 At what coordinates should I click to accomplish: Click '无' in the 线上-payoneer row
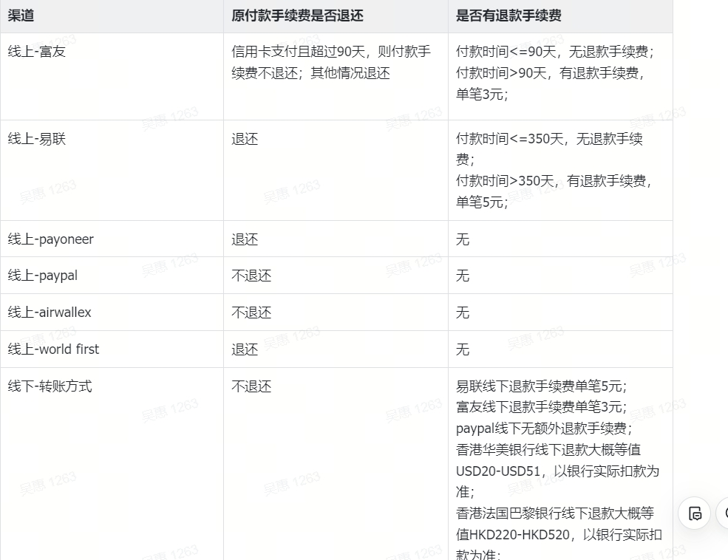(x=463, y=239)
